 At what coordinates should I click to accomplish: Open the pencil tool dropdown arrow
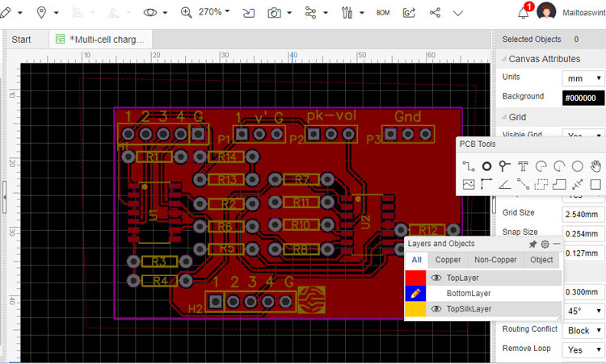pos(20,13)
